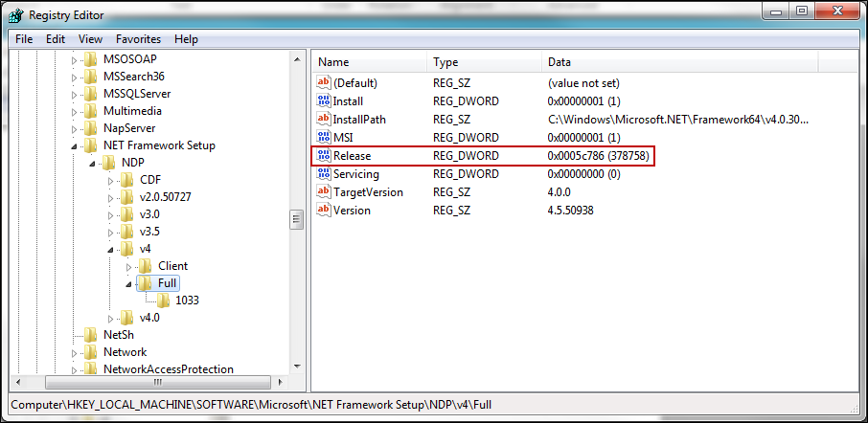This screenshot has height=423, width=868.
Task: Click the string icon of TargetVersion value
Action: (x=323, y=191)
